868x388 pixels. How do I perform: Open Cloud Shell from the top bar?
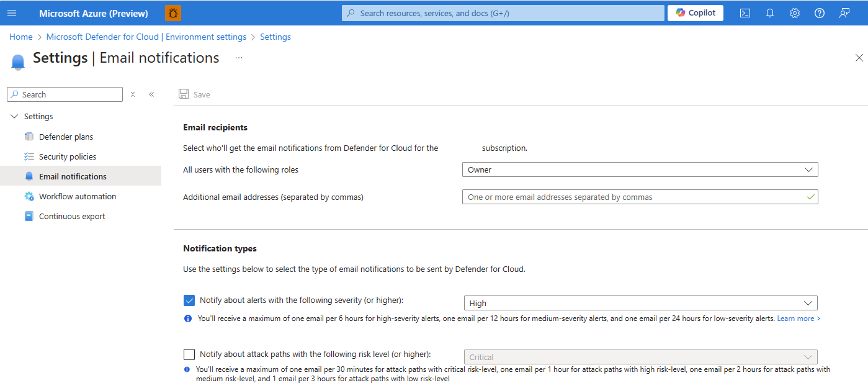[745, 13]
